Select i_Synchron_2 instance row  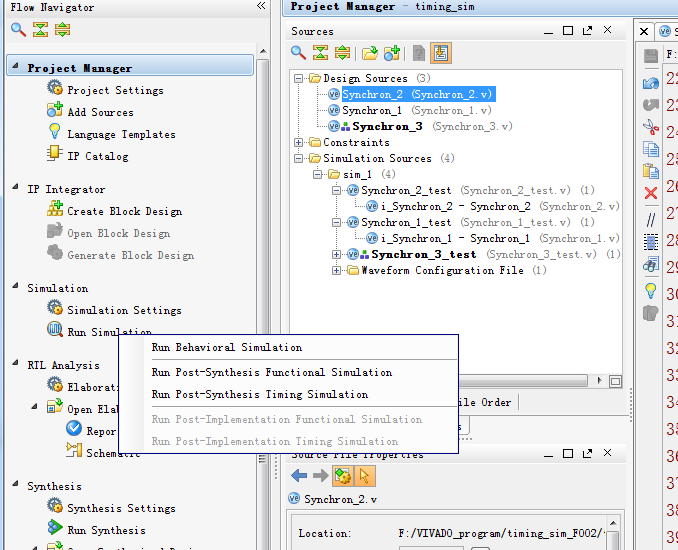click(493, 206)
